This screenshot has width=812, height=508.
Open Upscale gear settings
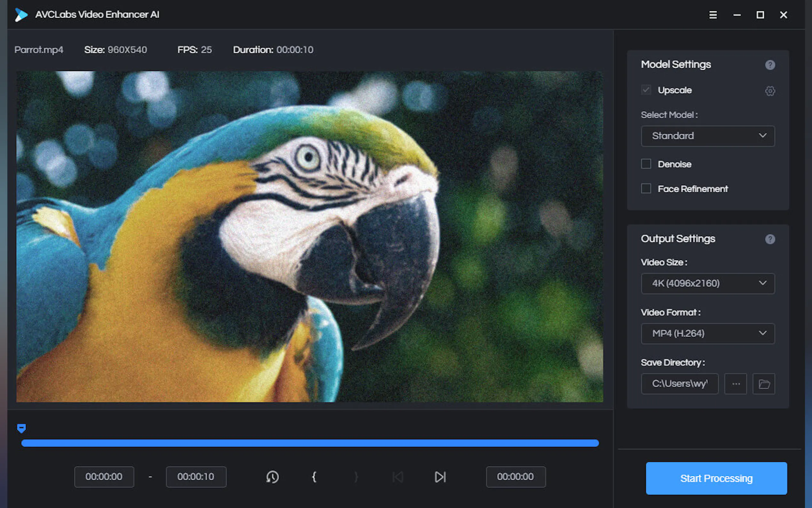pos(770,91)
